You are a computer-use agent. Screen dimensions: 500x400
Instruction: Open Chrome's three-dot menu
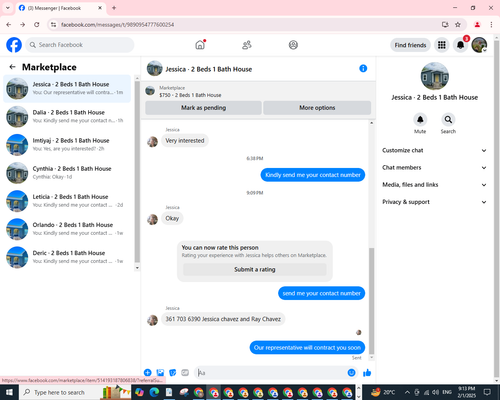(x=491, y=25)
